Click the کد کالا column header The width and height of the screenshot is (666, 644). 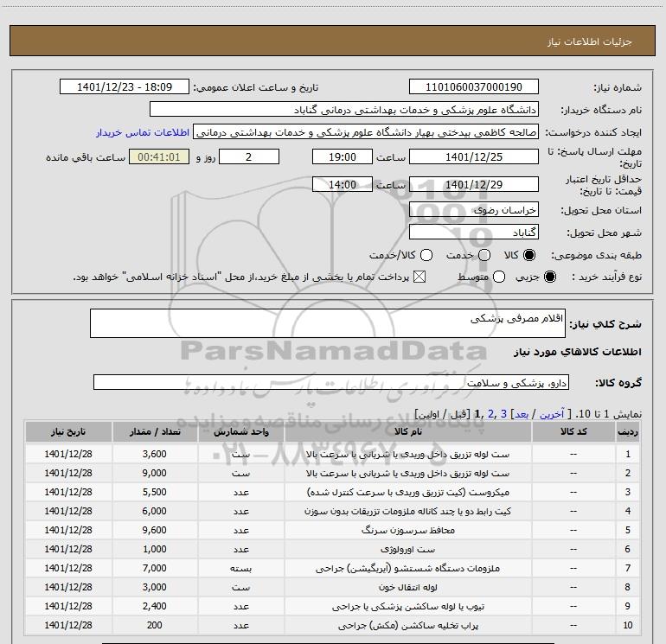pos(573,431)
